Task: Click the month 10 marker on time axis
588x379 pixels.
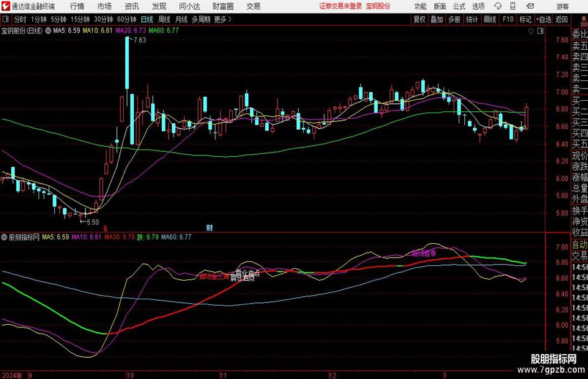Action: pos(130,375)
